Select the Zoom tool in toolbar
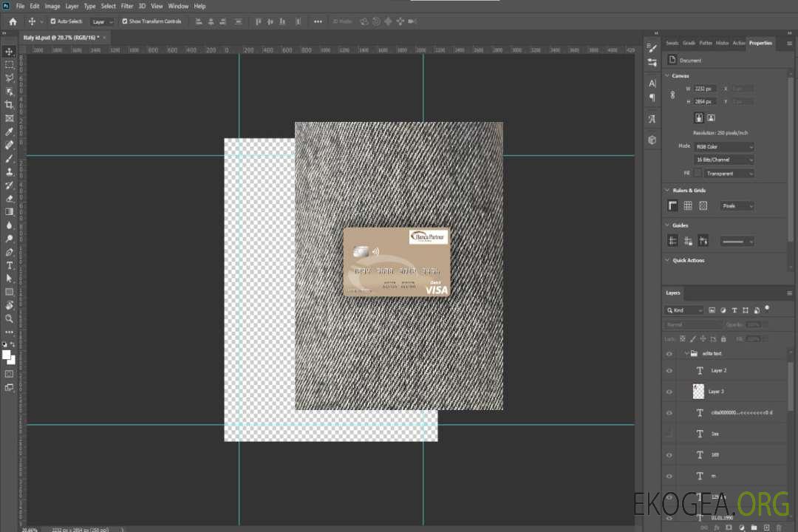Viewport: 798px width, 532px height. pyautogui.click(x=10, y=318)
